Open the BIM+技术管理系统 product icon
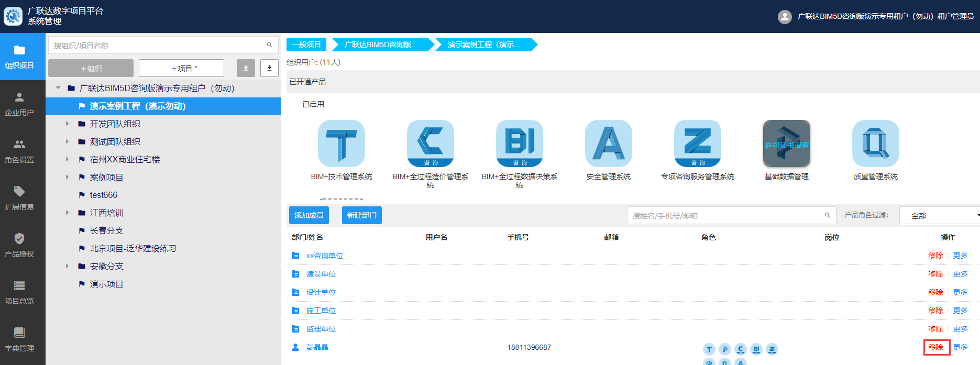The width and height of the screenshot is (980, 365). 342,143
